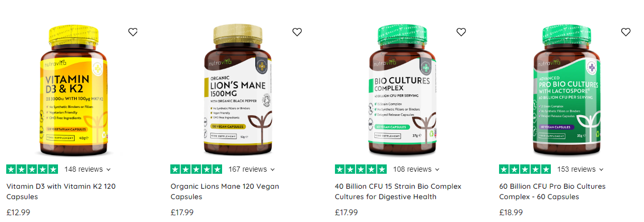
Task: Open 60 Billion CFU Pro Bio Cultures link
Action: [552, 191]
